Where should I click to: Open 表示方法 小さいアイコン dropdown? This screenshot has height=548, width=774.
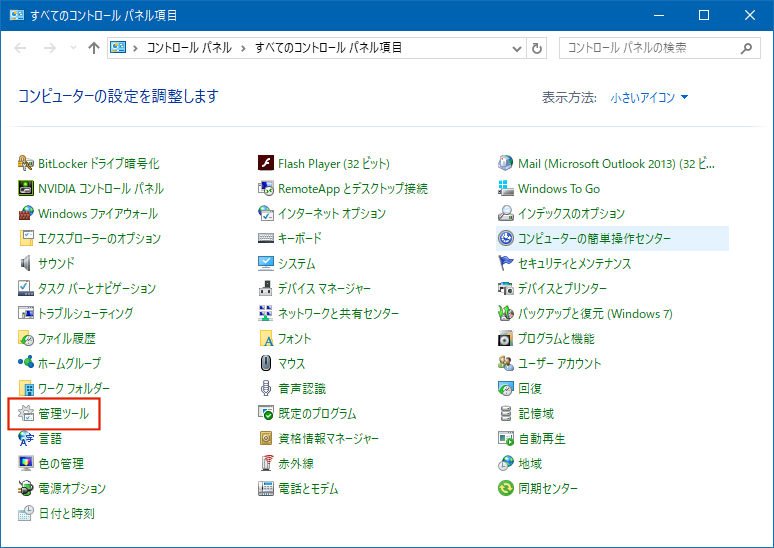click(649, 97)
